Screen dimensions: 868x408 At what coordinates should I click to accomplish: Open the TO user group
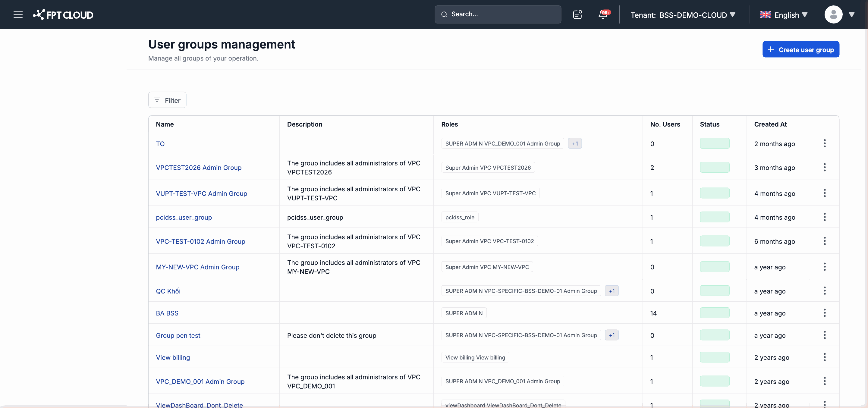tap(160, 144)
